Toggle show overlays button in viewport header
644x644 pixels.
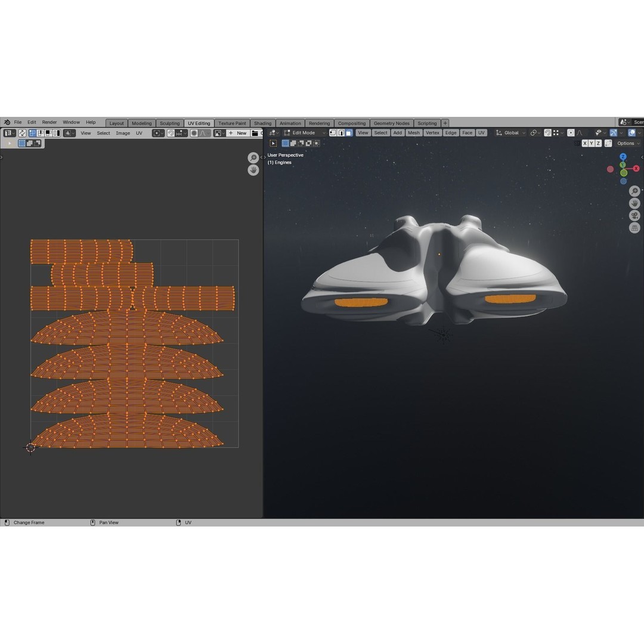click(x=631, y=132)
